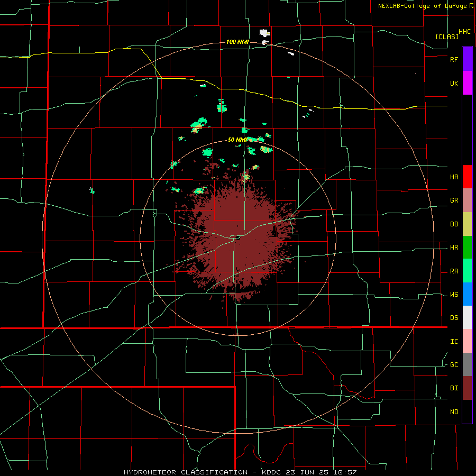Click the brown BI legend swatch
The image size is (476, 476).
click(x=467, y=388)
